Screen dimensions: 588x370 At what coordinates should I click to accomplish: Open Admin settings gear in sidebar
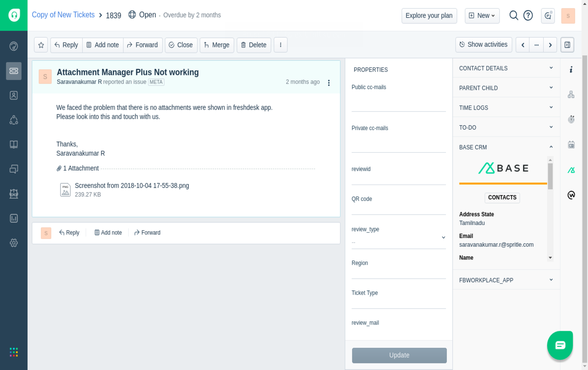[x=14, y=243]
